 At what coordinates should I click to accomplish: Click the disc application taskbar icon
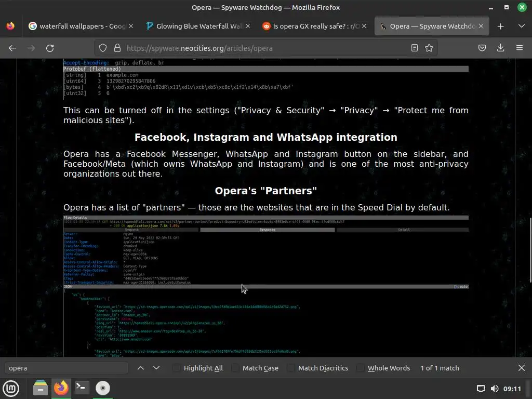pos(103,388)
